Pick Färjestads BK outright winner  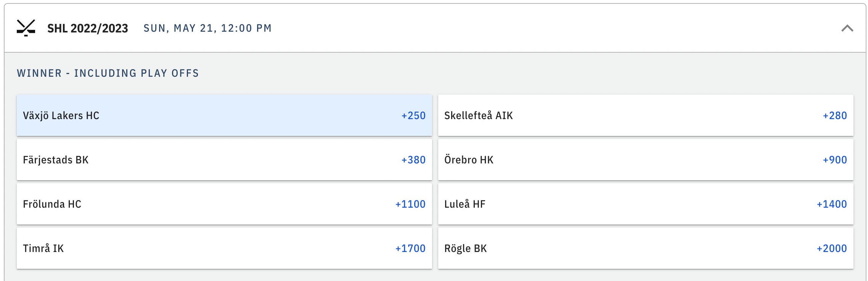tap(224, 160)
